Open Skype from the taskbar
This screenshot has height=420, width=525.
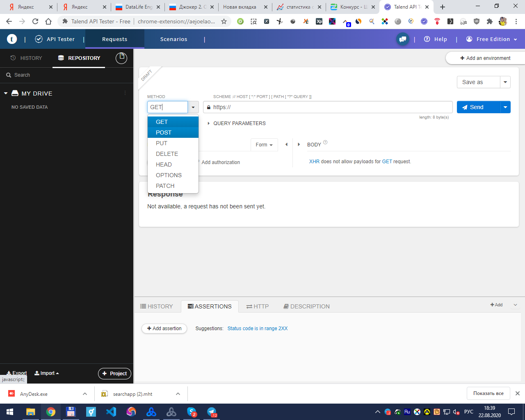(x=192, y=412)
